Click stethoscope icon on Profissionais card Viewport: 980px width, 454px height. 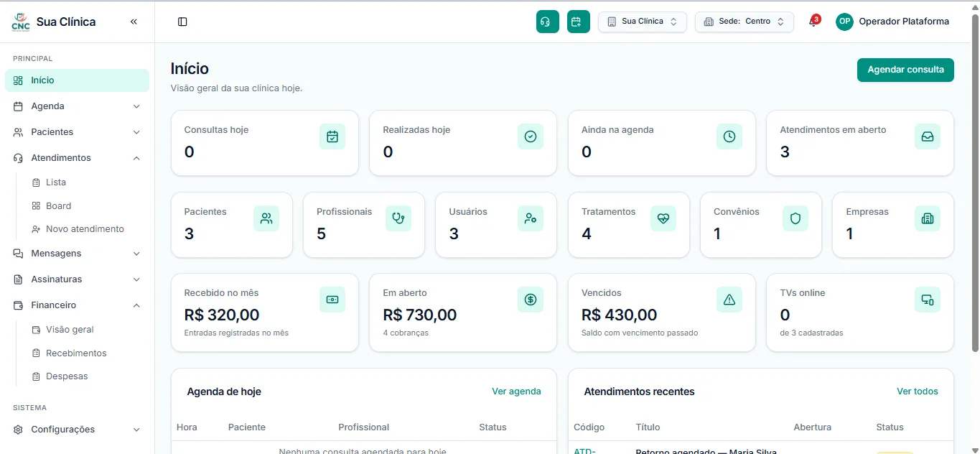[398, 218]
